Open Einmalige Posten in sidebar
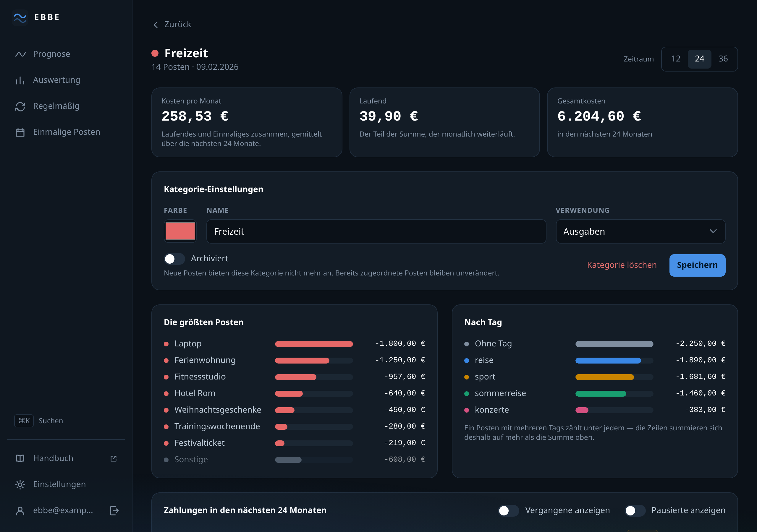Viewport: 757px width, 532px height. point(66,132)
